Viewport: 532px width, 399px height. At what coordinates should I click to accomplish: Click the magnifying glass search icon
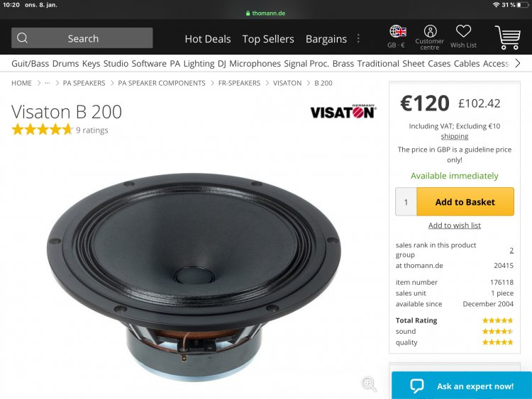point(23,38)
